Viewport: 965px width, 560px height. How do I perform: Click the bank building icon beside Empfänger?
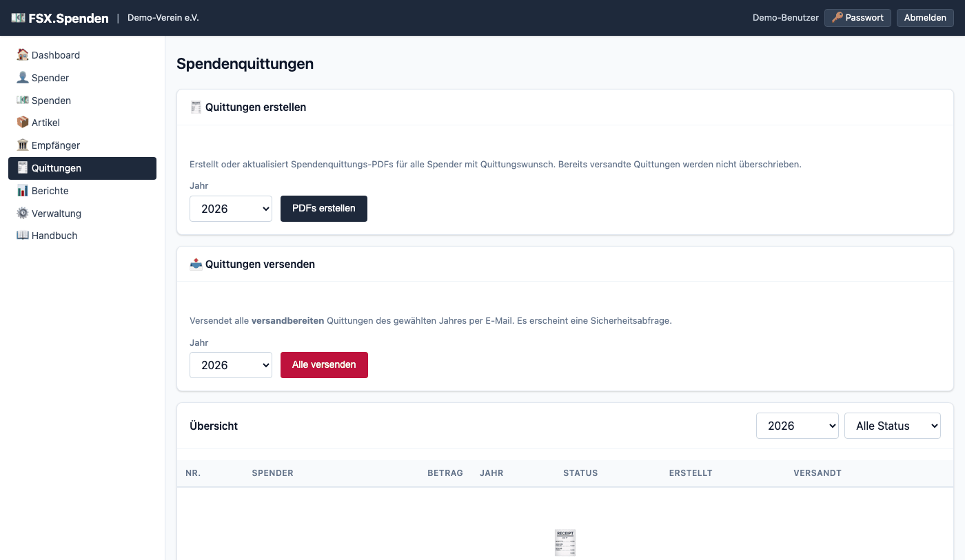[23, 145]
